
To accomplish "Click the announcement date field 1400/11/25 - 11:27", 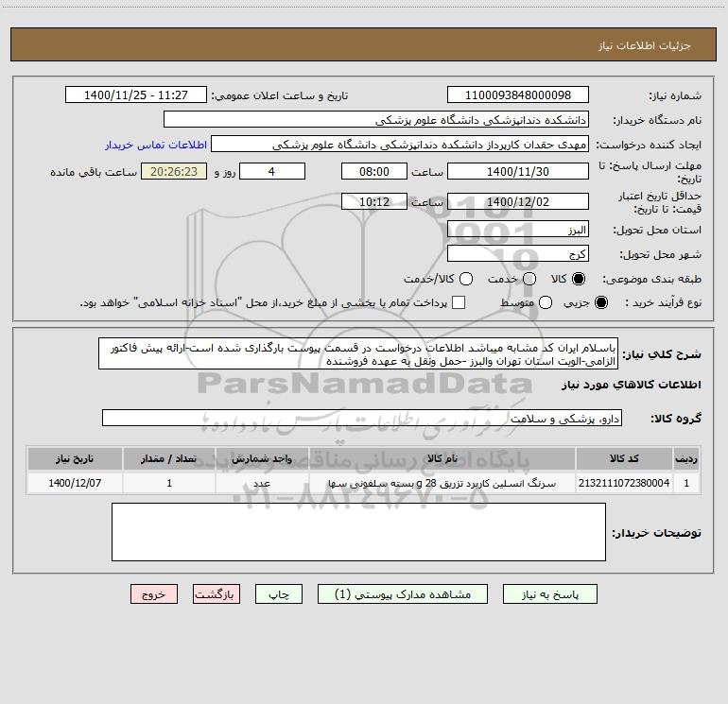I will click(136, 95).
